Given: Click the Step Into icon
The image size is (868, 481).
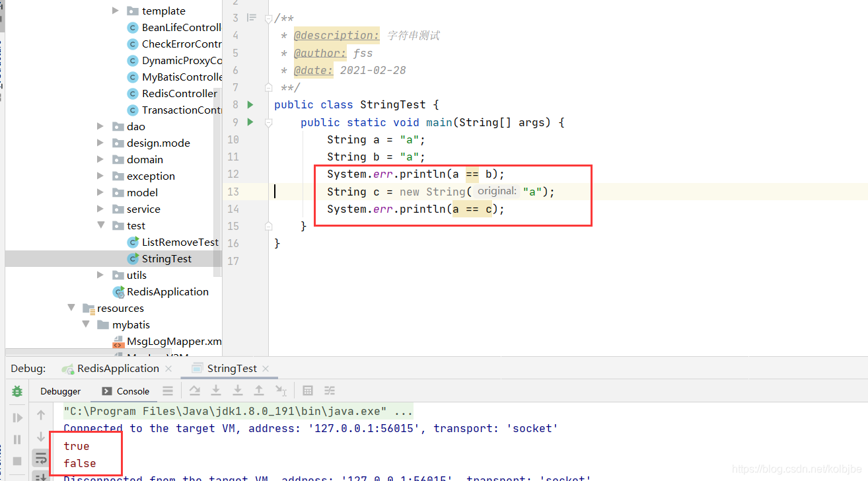Looking at the screenshot, I should [216, 390].
